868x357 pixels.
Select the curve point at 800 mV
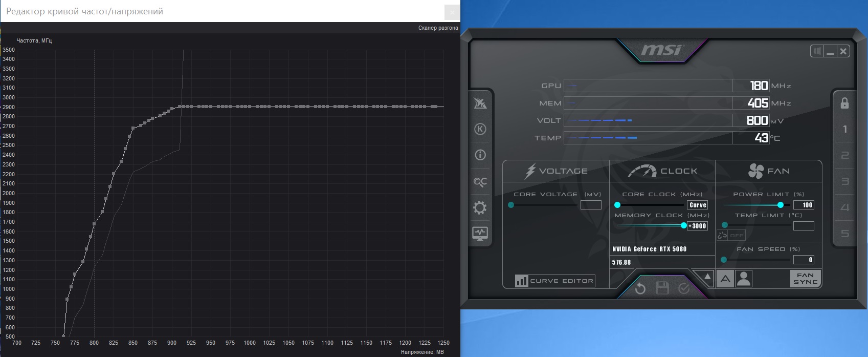click(94, 224)
